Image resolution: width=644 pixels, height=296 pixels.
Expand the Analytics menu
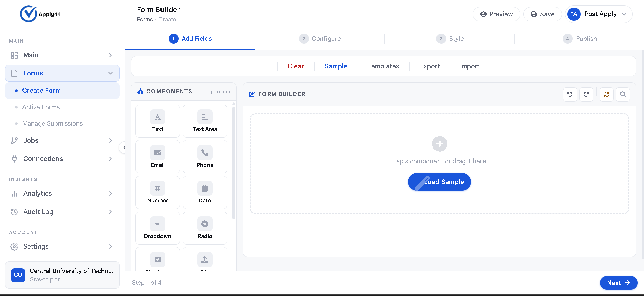point(62,193)
